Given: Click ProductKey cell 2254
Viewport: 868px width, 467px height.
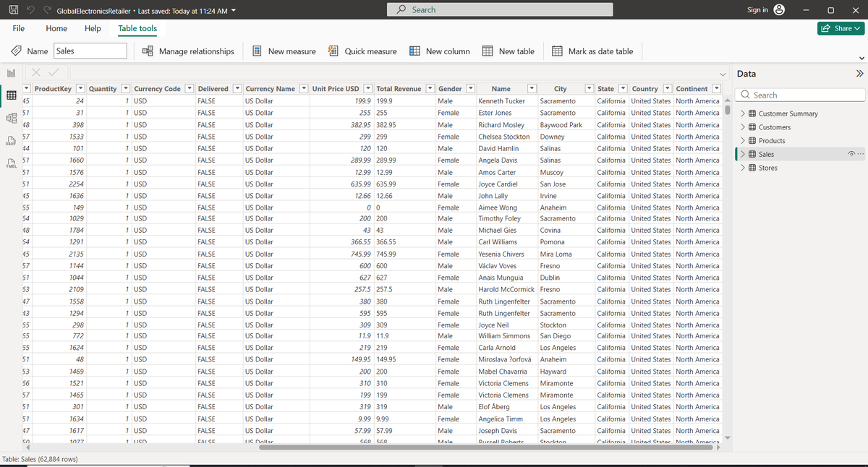Looking at the screenshot, I should pos(76,184).
